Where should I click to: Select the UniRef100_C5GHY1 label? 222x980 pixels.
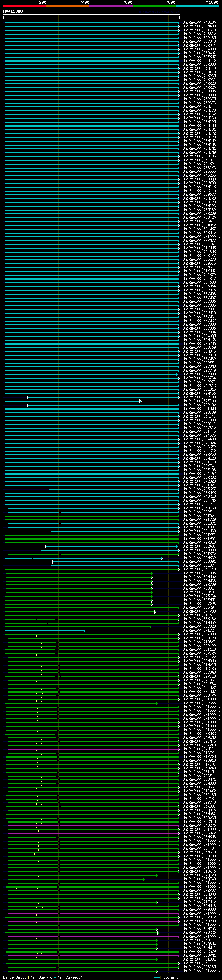pos(199,779)
